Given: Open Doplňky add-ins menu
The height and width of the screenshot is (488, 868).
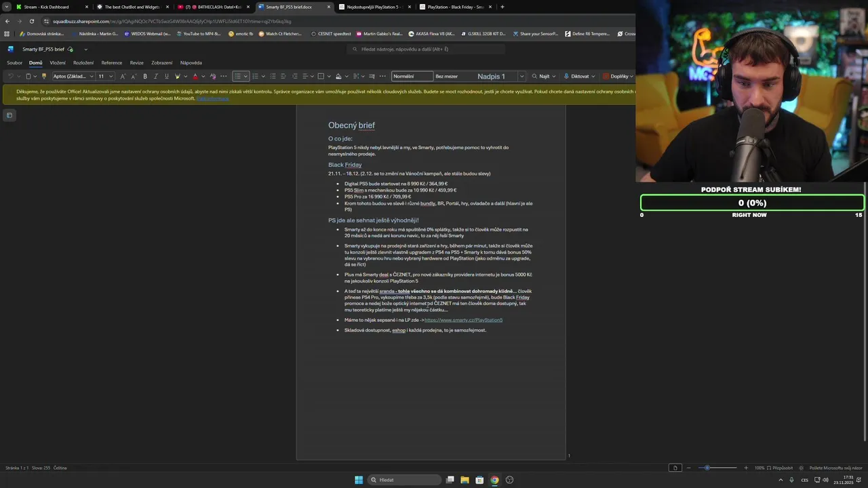Looking at the screenshot, I should (618, 76).
